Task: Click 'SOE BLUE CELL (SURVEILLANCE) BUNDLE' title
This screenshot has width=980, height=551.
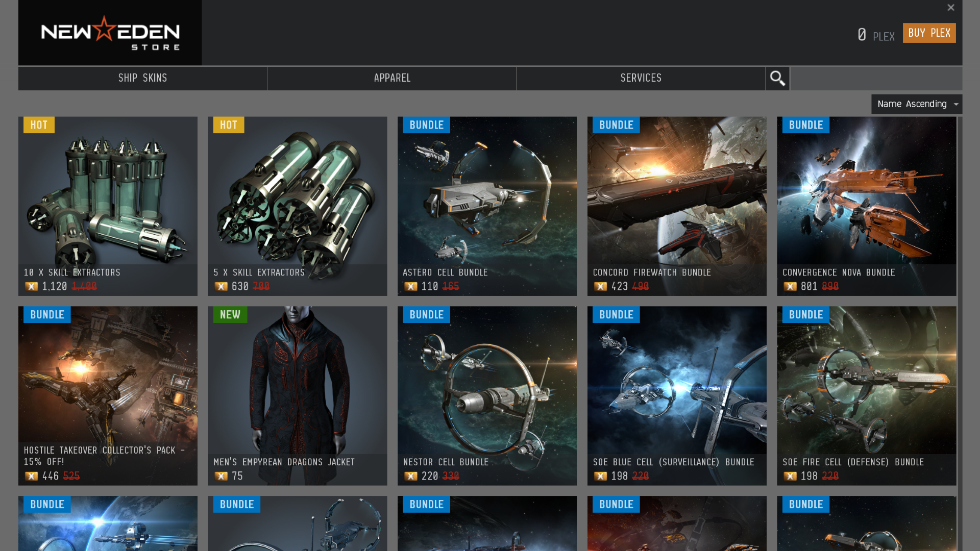Action: (673, 462)
